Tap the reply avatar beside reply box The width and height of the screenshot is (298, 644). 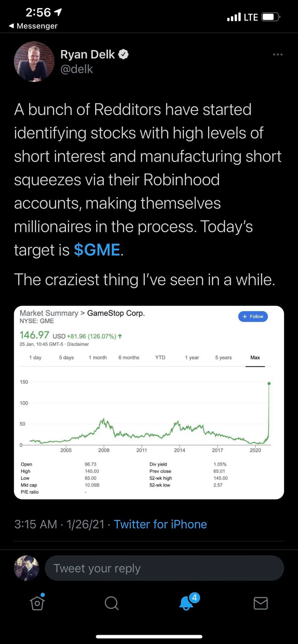coord(27,568)
